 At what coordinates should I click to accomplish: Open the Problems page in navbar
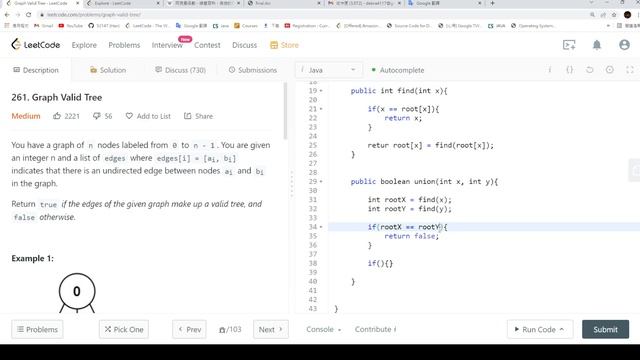tap(124, 45)
